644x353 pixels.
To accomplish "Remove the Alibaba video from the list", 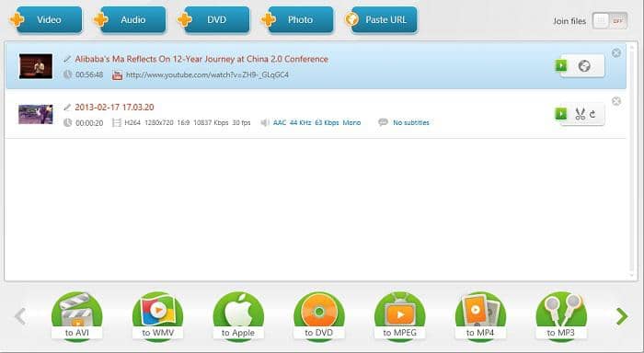I will (x=616, y=53).
